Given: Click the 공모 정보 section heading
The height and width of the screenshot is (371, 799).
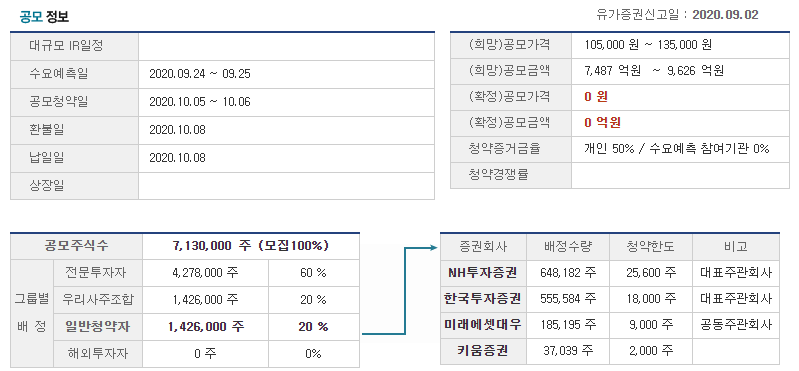Looking at the screenshot, I should [44, 16].
